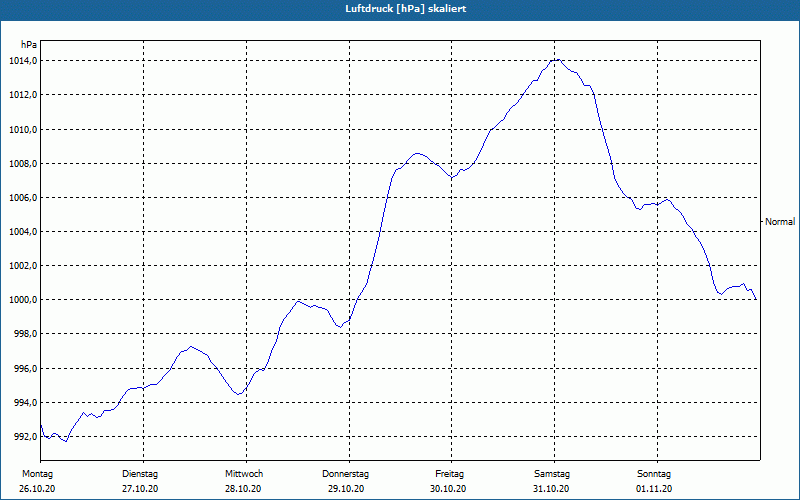Click the 996,0 axis value
This screenshot has height=500, width=800.
(26, 368)
